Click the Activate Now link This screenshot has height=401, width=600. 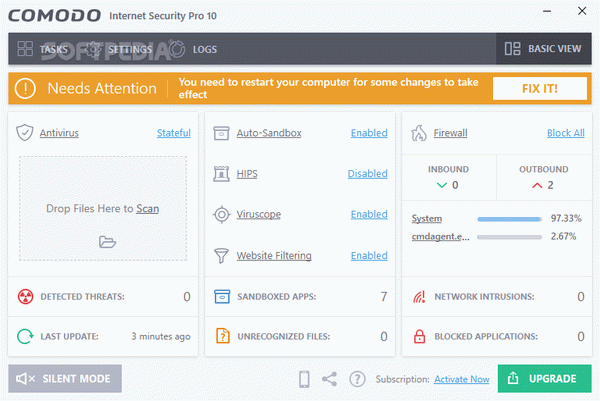coord(462,379)
